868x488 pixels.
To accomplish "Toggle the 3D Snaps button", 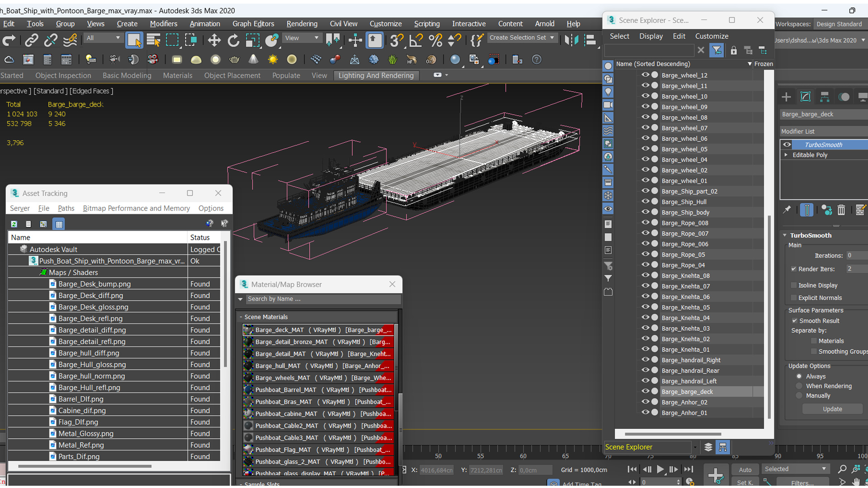I will 396,40.
